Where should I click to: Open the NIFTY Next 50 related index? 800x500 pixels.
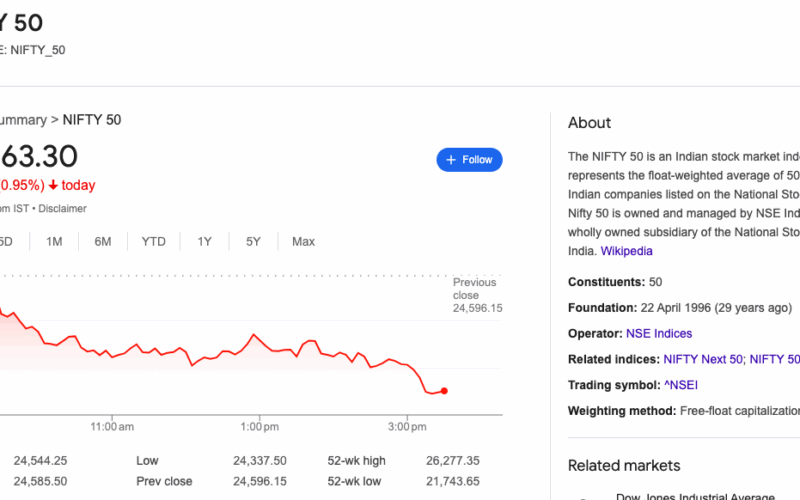pyautogui.click(x=702, y=359)
